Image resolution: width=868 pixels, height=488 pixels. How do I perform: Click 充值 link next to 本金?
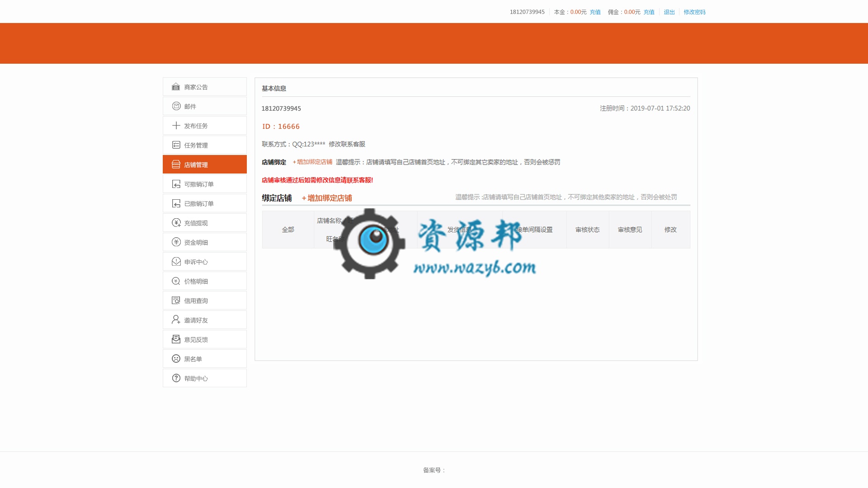(595, 12)
